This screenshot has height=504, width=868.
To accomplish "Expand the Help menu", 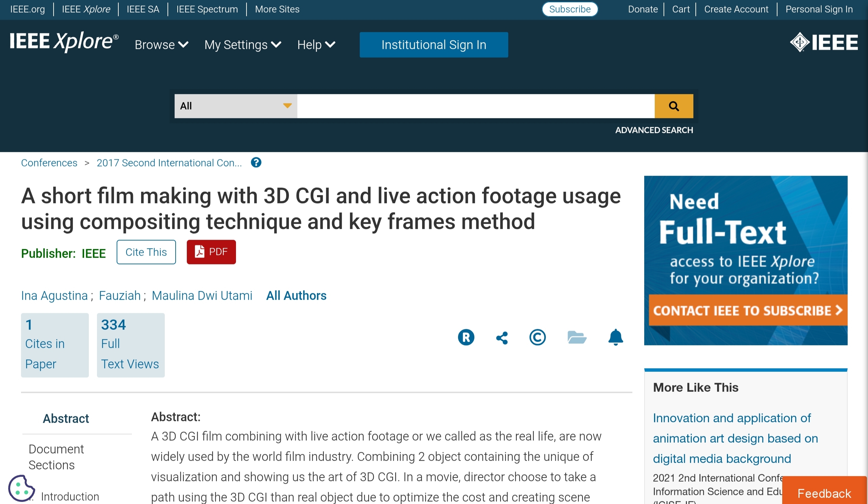I will click(316, 45).
